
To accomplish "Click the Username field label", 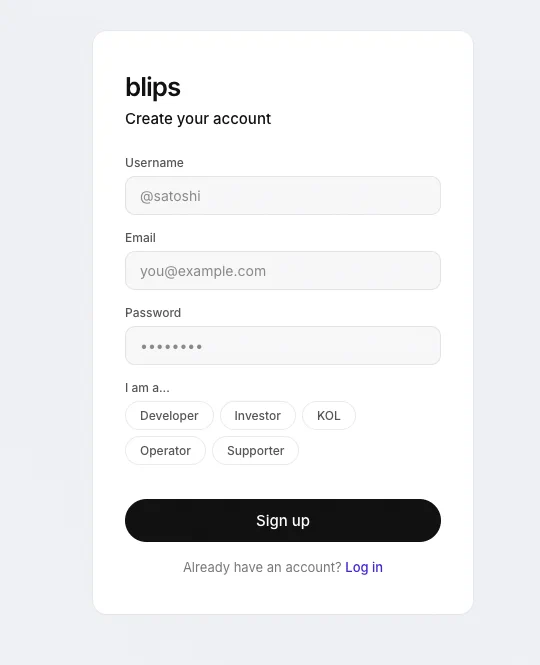I will click(x=154, y=163).
